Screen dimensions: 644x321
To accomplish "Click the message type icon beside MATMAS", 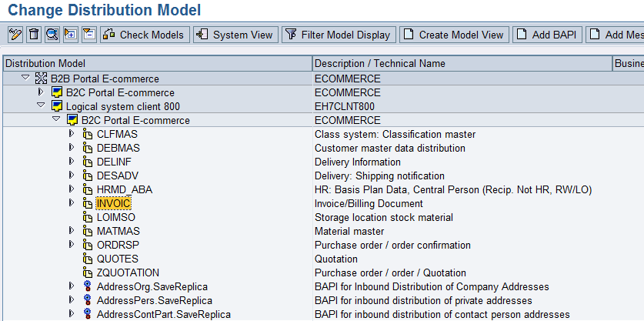I will pyautogui.click(x=88, y=232).
